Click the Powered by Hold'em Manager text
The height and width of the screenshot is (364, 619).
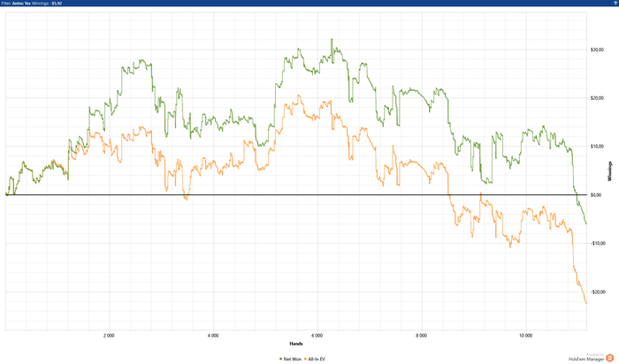586,357
